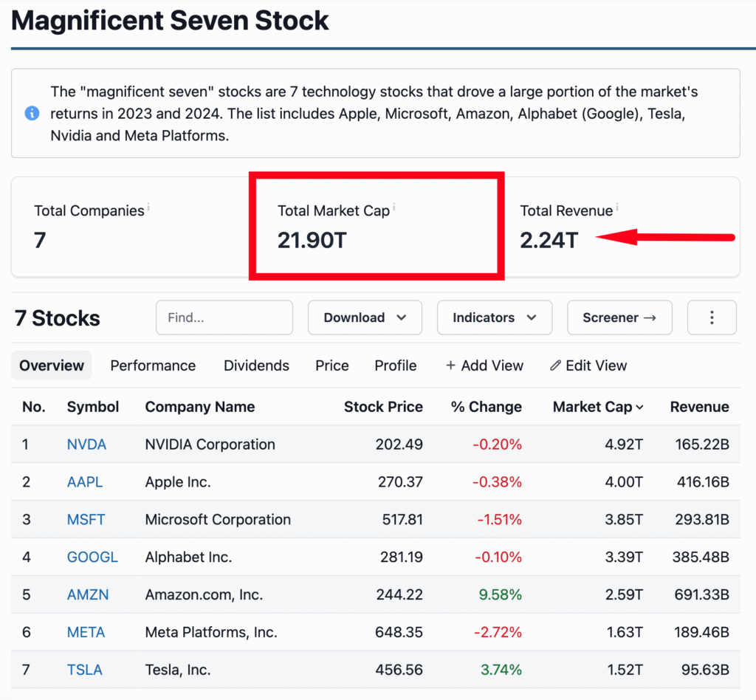Screen dimensions: 756x700
Task: Click the three-dot more options button
Action: tap(712, 318)
